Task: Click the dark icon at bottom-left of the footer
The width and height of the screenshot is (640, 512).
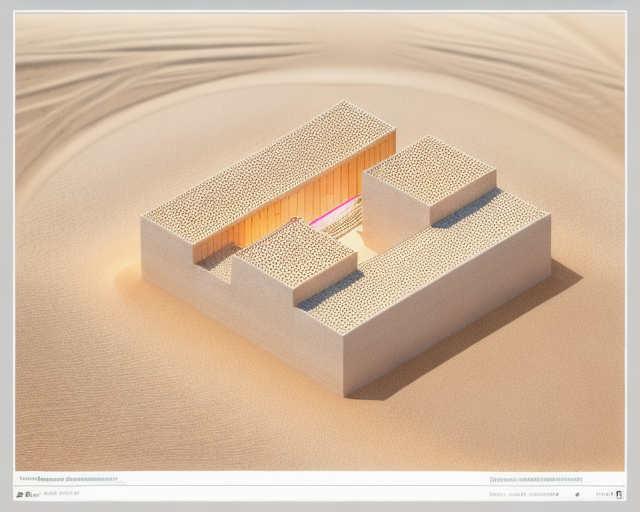Action: point(20,495)
